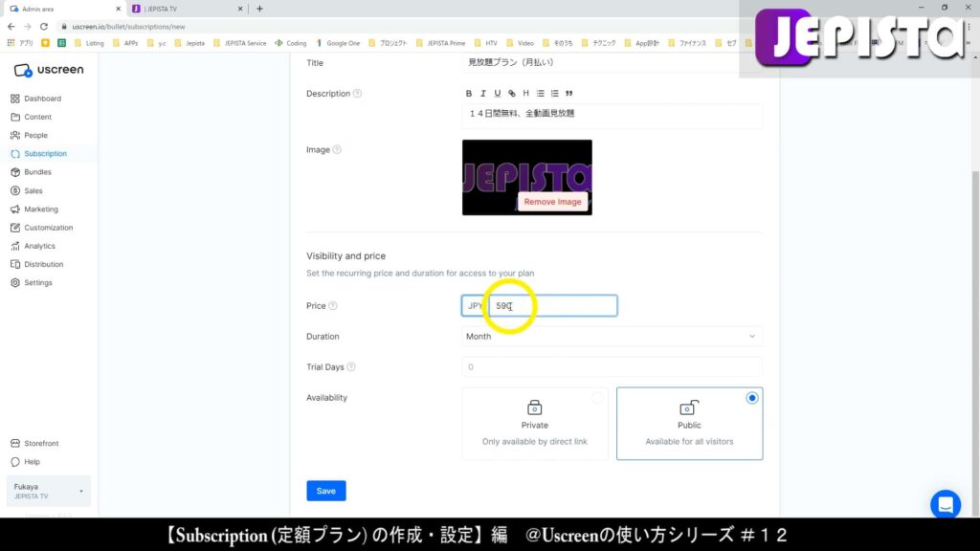Select the Public availability option
Screen dimensions: 980x551
pos(689,424)
